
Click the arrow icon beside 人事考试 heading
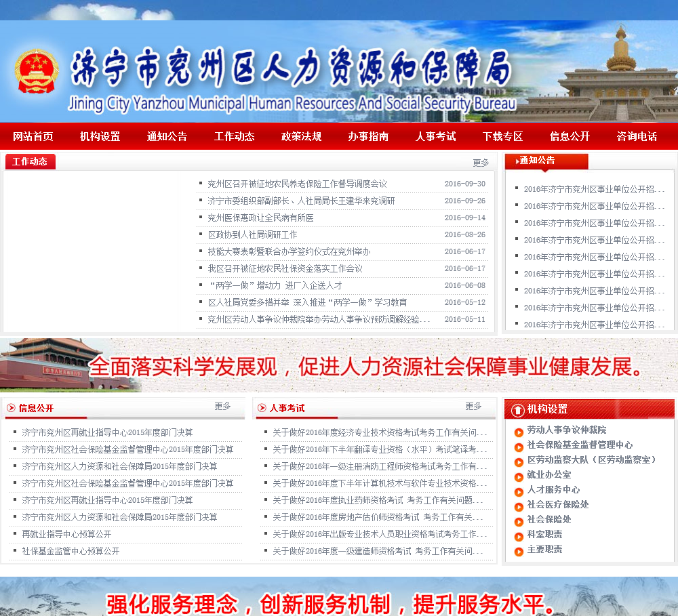[262, 408]
